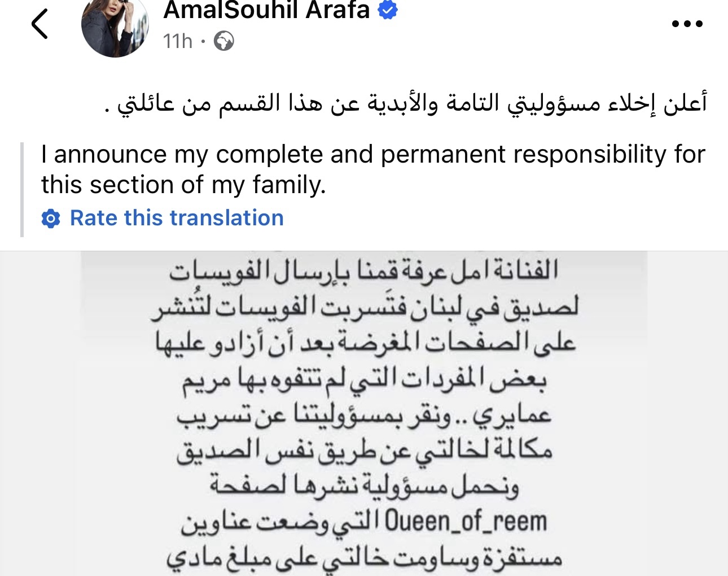This screenshot has width=728, height=576.
Task: Open the three-dot post options menu
Action: pyautogui.click(x=687, y=24)
